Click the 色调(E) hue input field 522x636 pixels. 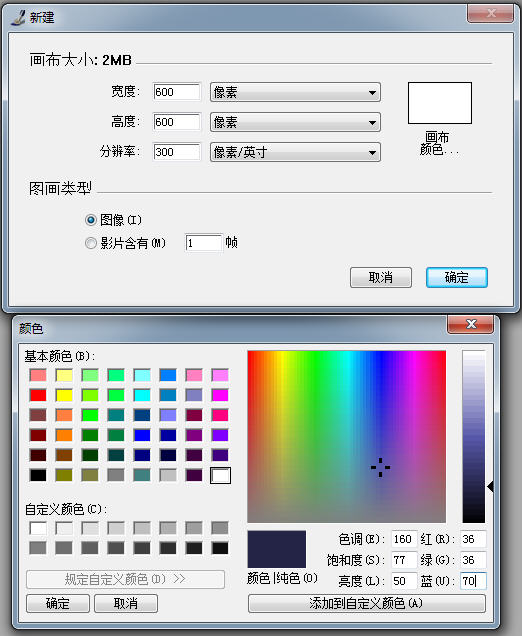404,539
